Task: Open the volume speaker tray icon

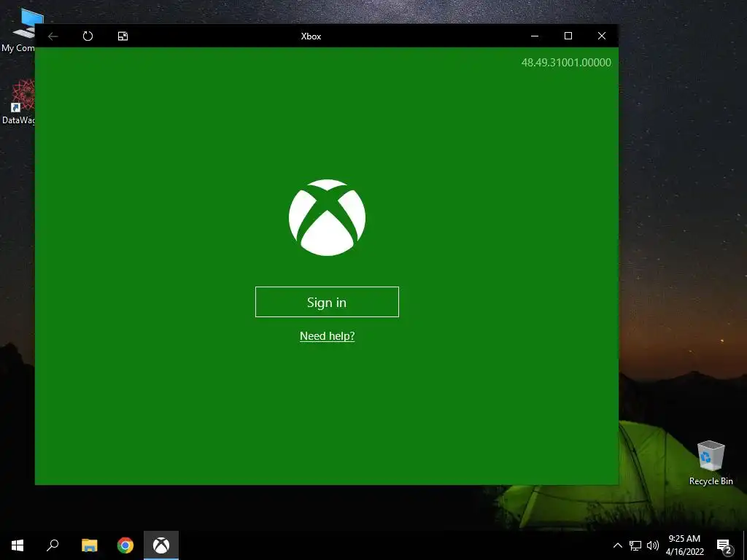Action: click(x=653, y=545)
